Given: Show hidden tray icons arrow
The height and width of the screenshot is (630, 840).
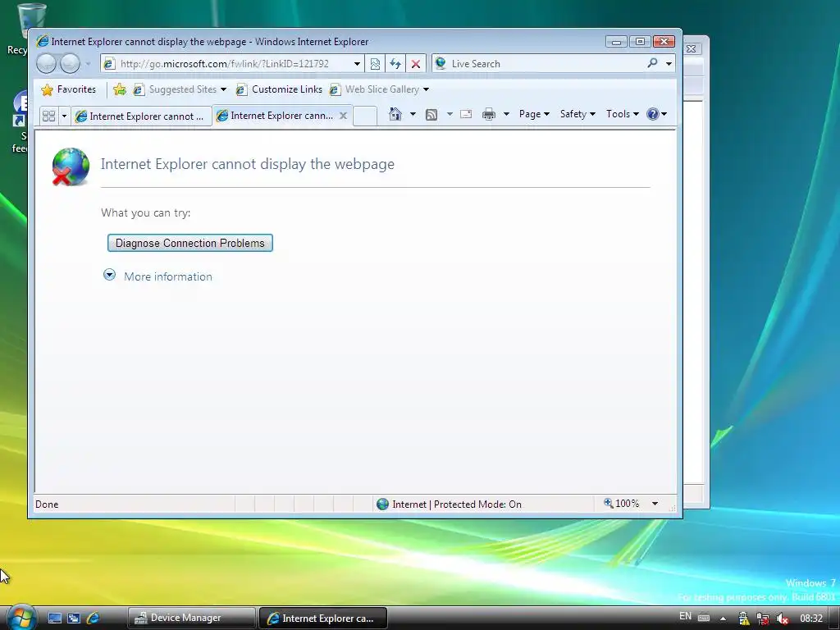Looking at the screenshot, I should [x=723, y=619].
